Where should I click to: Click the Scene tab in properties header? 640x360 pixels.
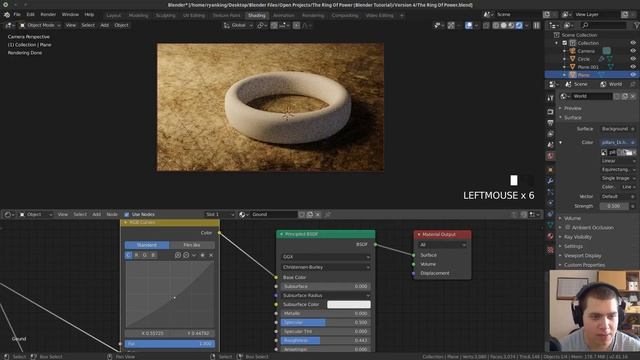[576, 84]
